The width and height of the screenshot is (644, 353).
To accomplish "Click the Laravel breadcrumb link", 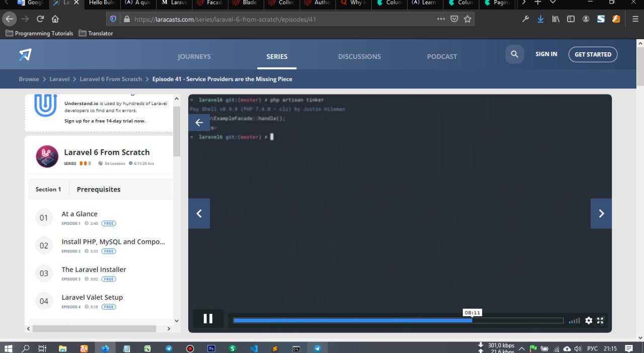I will tap(59, 79).
